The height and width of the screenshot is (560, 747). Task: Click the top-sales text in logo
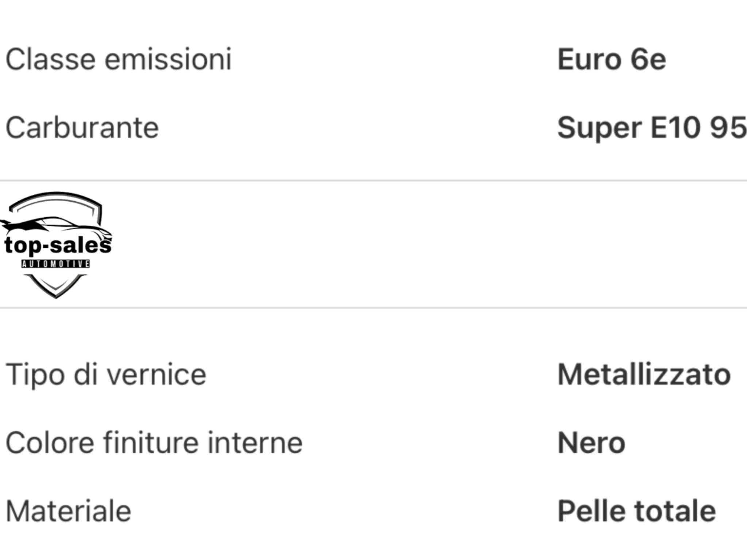58,245
